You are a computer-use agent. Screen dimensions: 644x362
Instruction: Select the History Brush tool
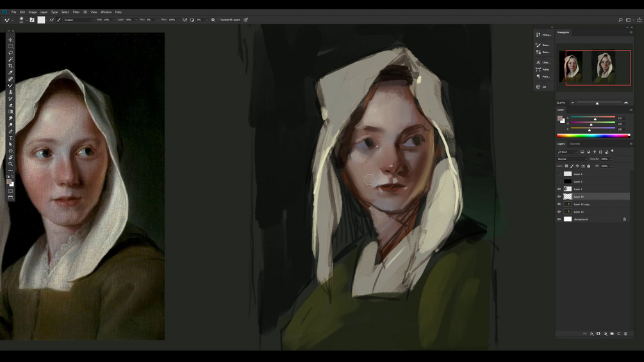point(11,99)
